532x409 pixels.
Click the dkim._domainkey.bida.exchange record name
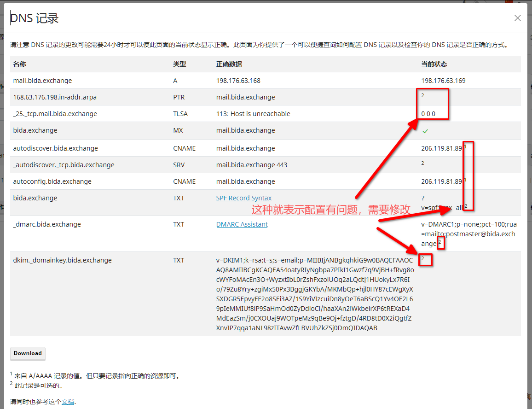pyautogui.click(x=62, y=260)
